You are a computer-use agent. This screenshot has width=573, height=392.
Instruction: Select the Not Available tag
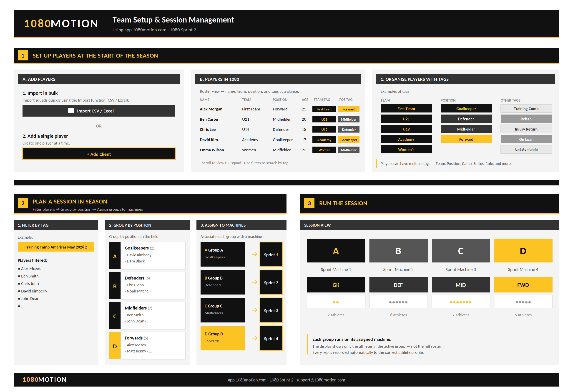coord(526,149)
